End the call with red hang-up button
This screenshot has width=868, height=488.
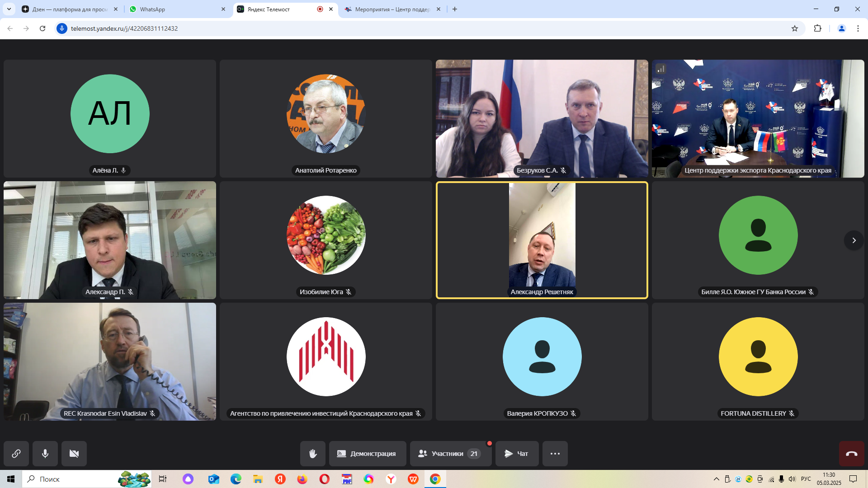point(851,454)
